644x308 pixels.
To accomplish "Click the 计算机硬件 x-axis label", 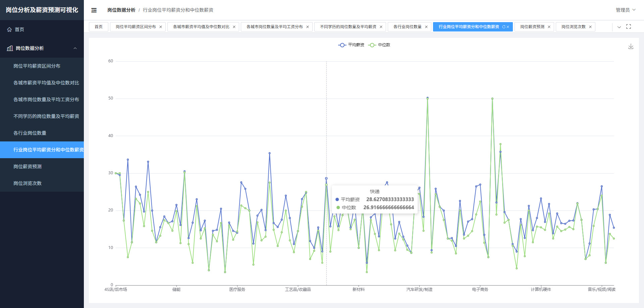I will (541, 290).
